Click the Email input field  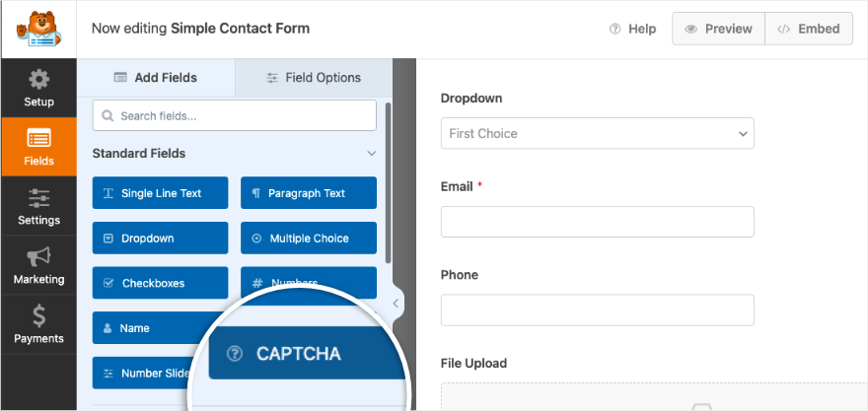coord(597,222)
